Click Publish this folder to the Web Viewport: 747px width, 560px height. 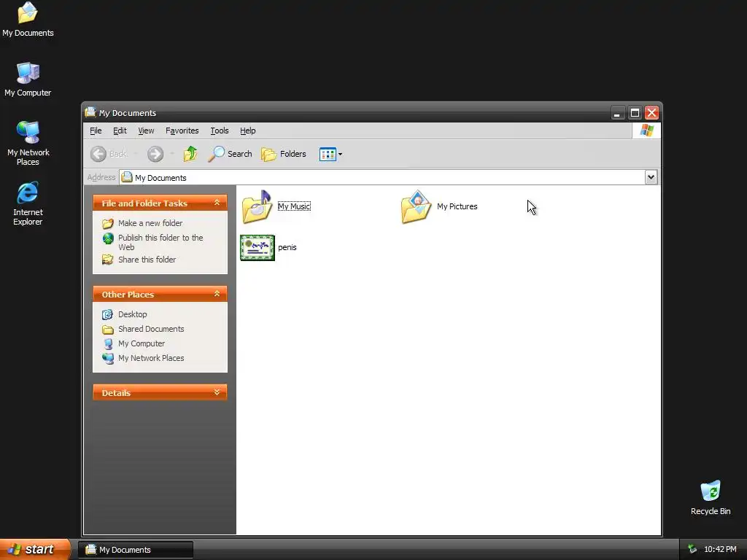point(160,242)
